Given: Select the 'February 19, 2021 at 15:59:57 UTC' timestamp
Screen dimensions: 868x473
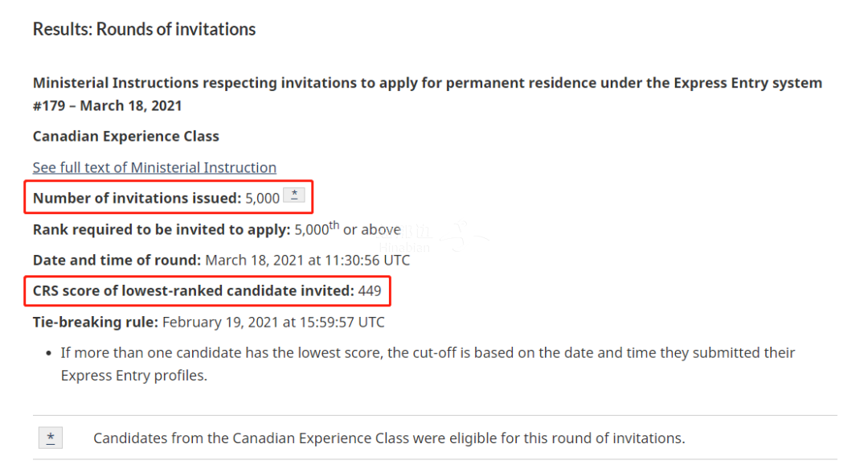Looking at the screenshot, I should (273, 322).
